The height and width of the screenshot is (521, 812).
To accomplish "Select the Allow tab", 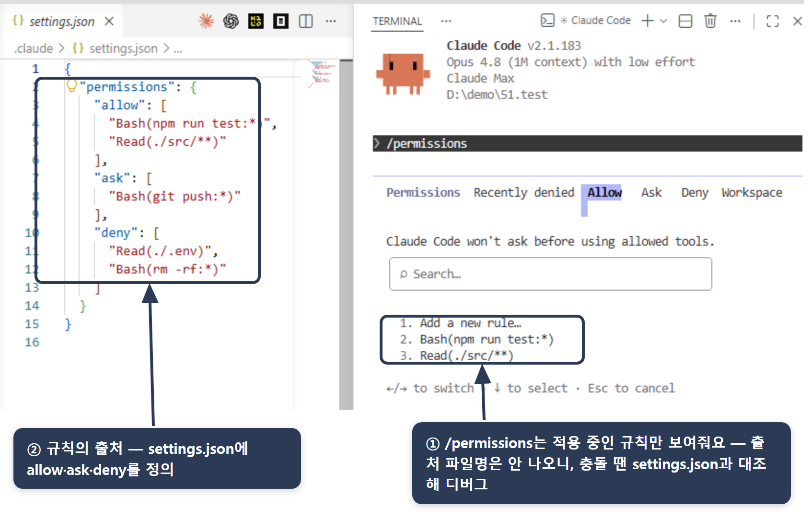I will click(604, 192).
